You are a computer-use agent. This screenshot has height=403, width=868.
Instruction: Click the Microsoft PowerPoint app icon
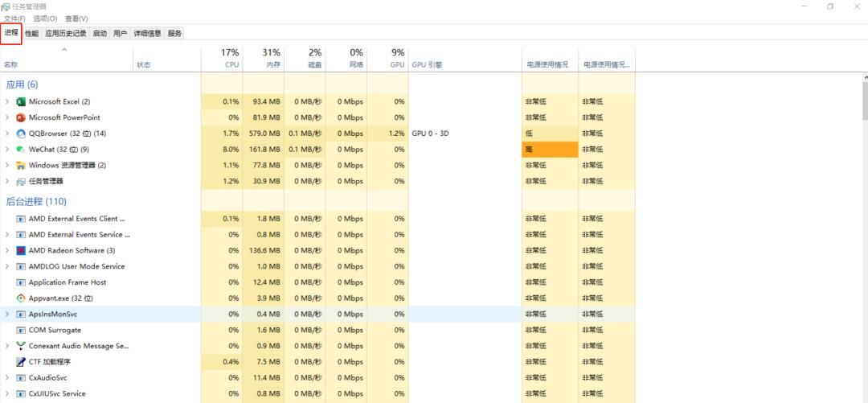tap(21, 117)
